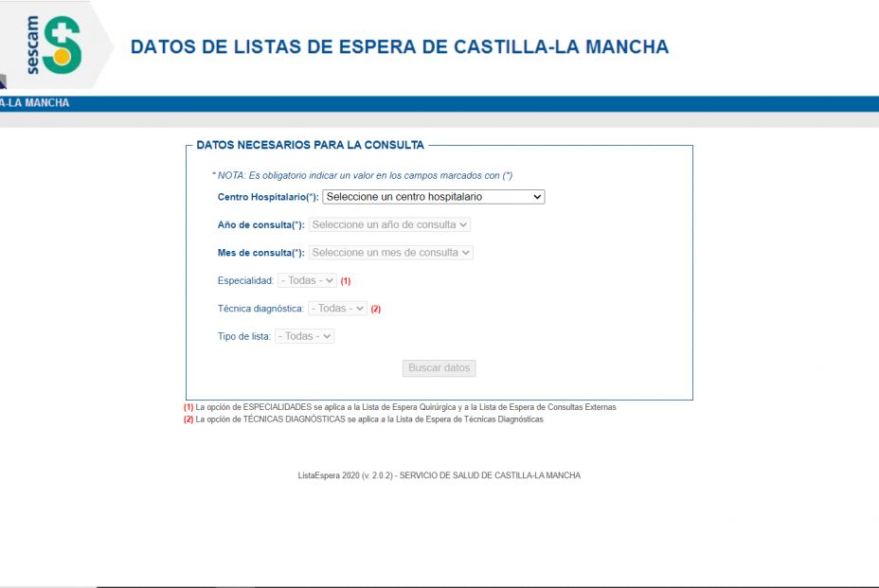Click the red footnote marker (1) beside Especialidad
Viewport: 879px width, 588px height.
345,280
